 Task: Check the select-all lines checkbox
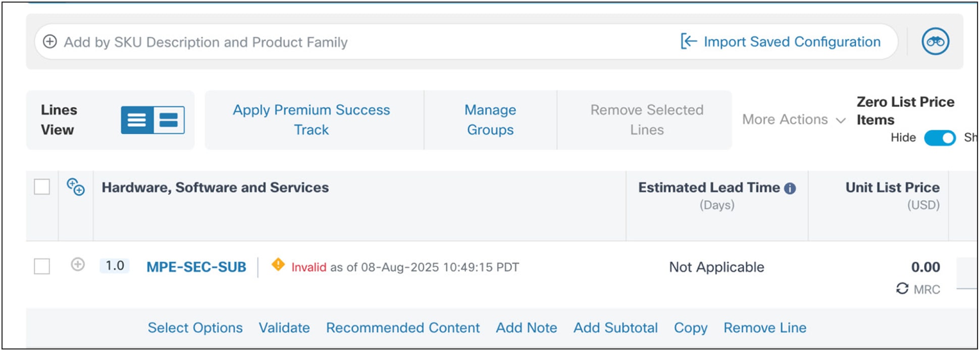(43, 186)
